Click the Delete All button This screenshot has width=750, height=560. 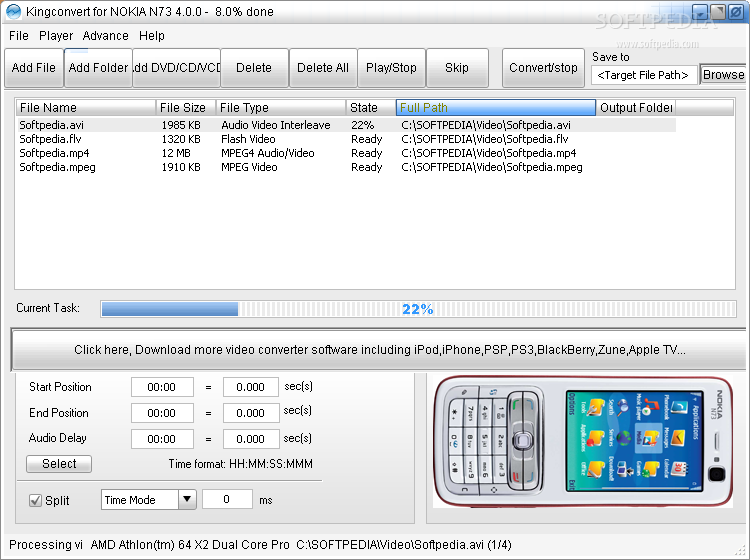323,68
